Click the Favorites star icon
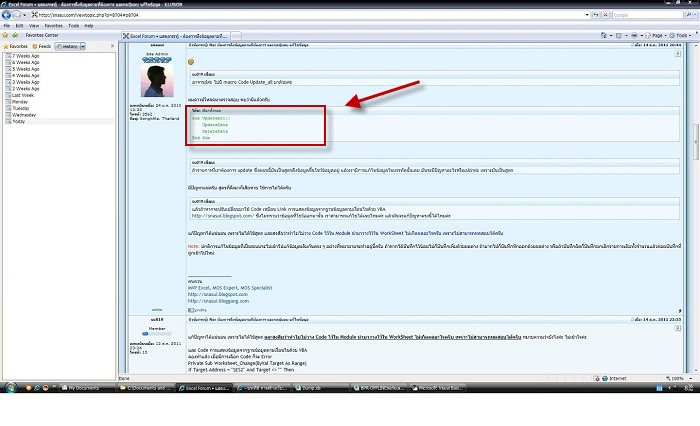Screen dimensions: 700x426 coord(6,36)
